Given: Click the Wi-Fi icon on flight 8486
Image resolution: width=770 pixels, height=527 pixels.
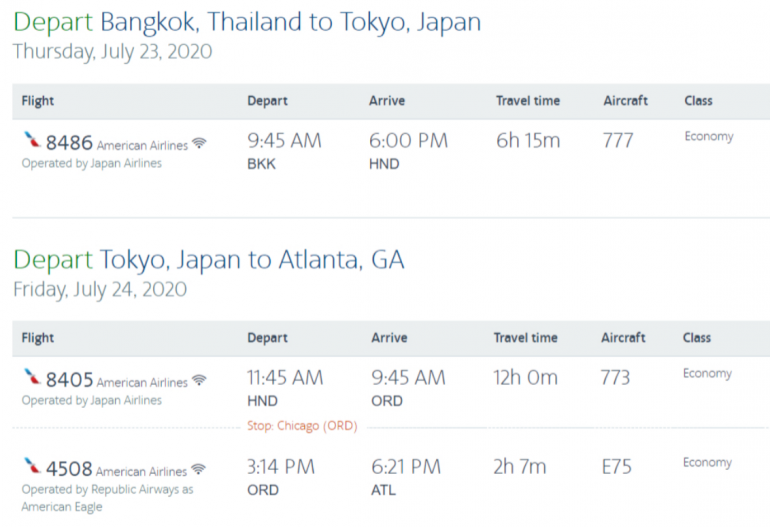Looking at the screenshot, I should [200, 144].
